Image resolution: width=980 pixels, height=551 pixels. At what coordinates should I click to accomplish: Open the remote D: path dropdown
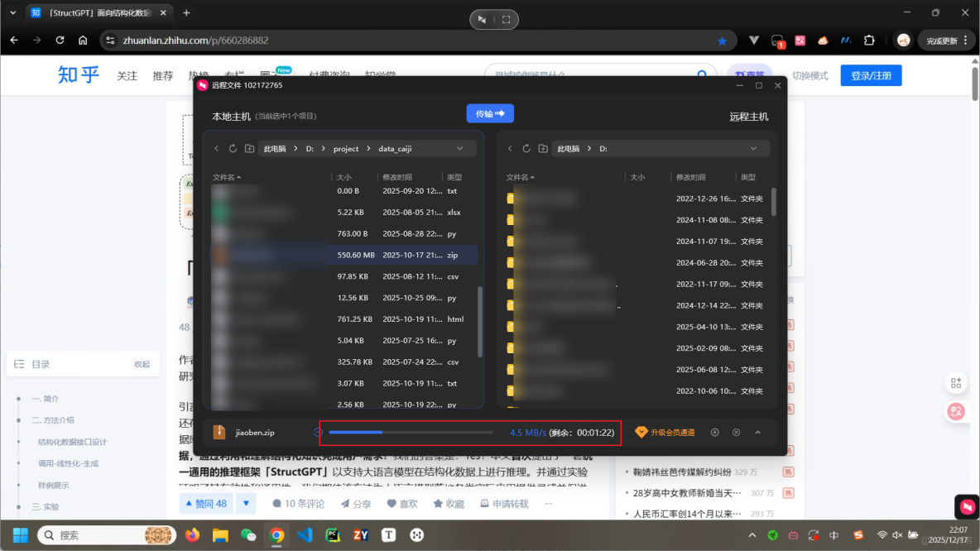(x=753, y=148)
